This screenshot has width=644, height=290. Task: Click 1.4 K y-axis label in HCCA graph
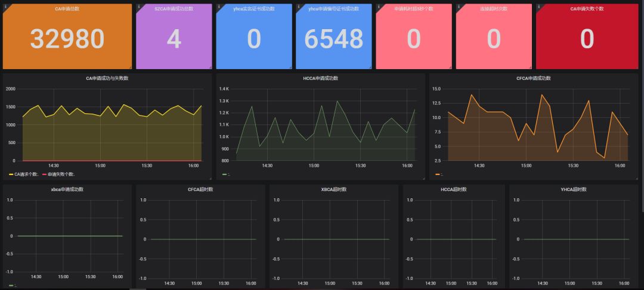224,89
